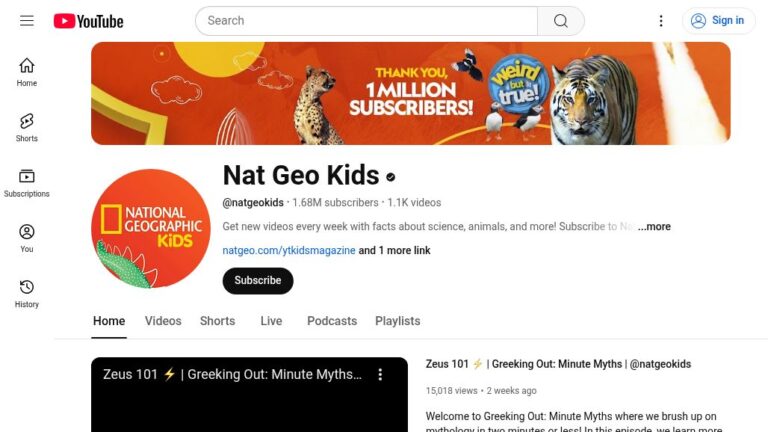Switch to the Playlists tab
This screenshot has height=432, width=768.
pyautogui.click(x=397, y=321)
